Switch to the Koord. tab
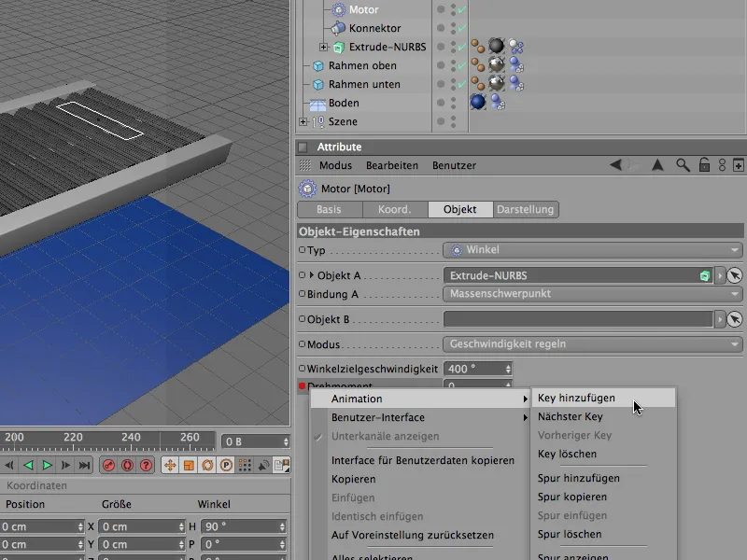Screen dimensions: 747x560 395,210
